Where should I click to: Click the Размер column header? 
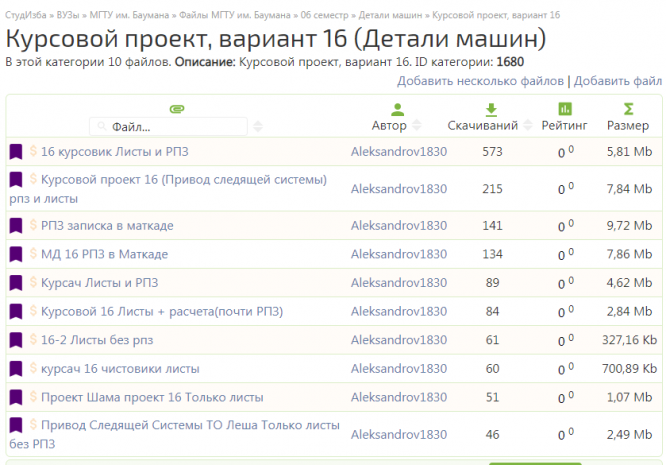pos(628,125)
